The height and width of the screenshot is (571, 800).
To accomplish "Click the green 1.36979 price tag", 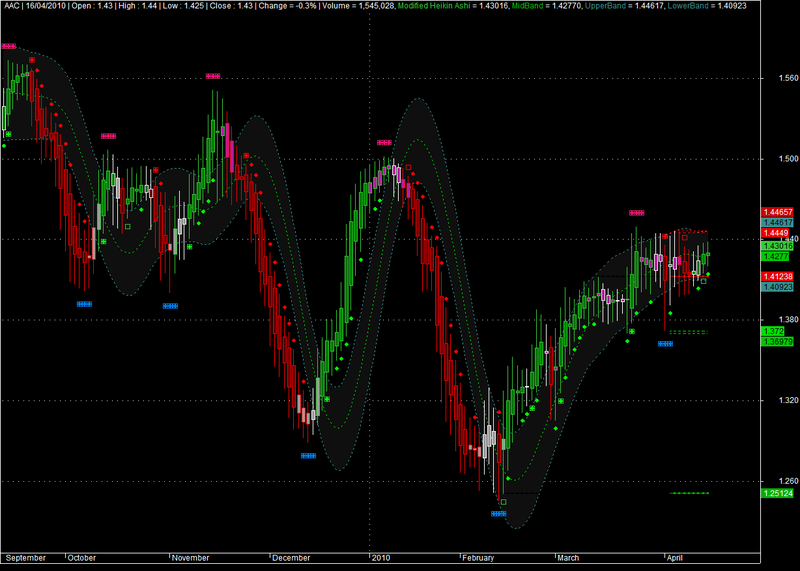I will pos(778,341).
